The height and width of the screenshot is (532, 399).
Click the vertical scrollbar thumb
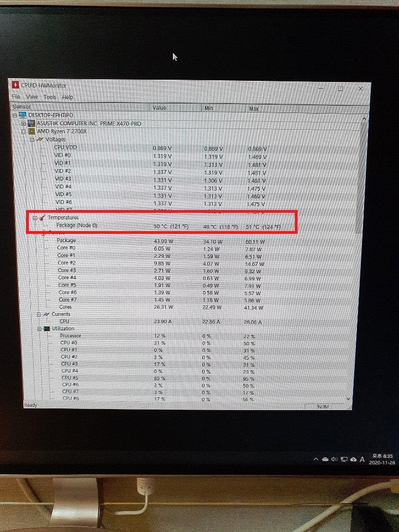[361, 177]
